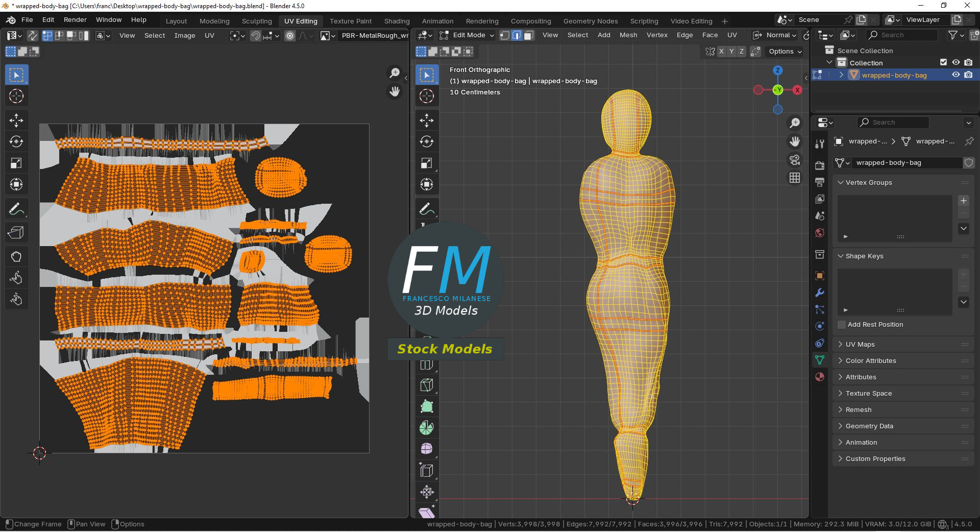This screenshot has height=532, width=980.
Task: Select the Spin tool in 3D viewport
Action: 427,428
